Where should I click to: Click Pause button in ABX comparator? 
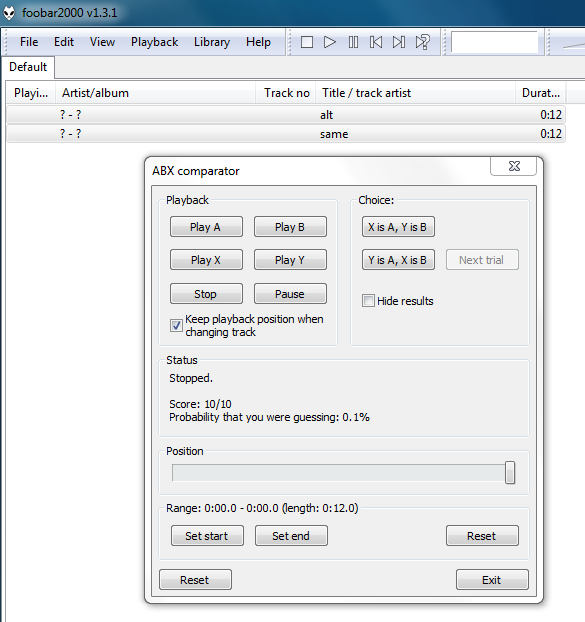point(290,294)
